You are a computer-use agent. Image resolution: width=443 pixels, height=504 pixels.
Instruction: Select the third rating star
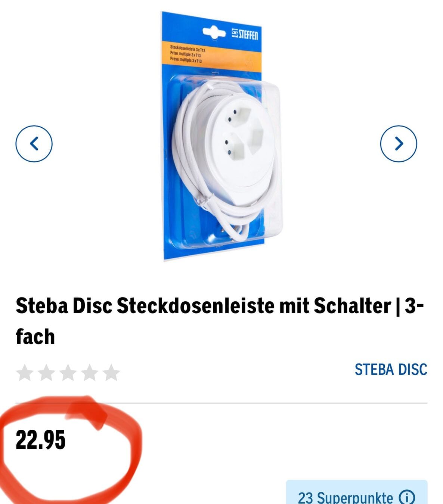coord(68,373)
